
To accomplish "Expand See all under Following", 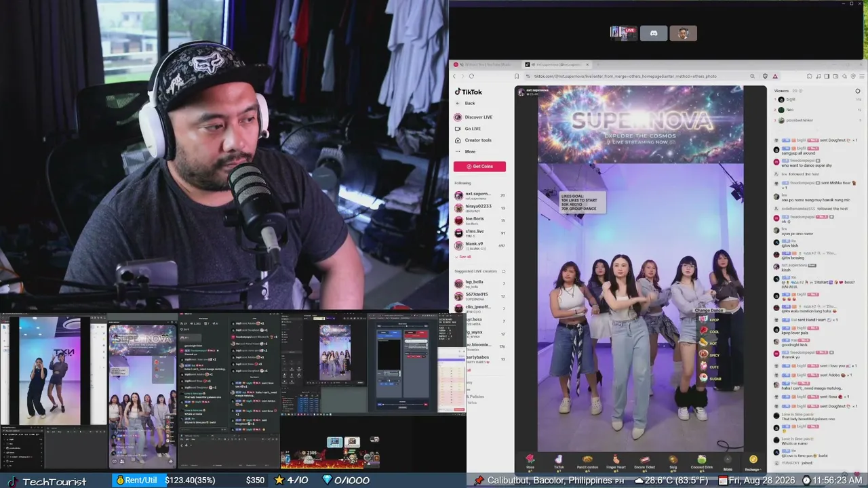I will coord(462,257).
